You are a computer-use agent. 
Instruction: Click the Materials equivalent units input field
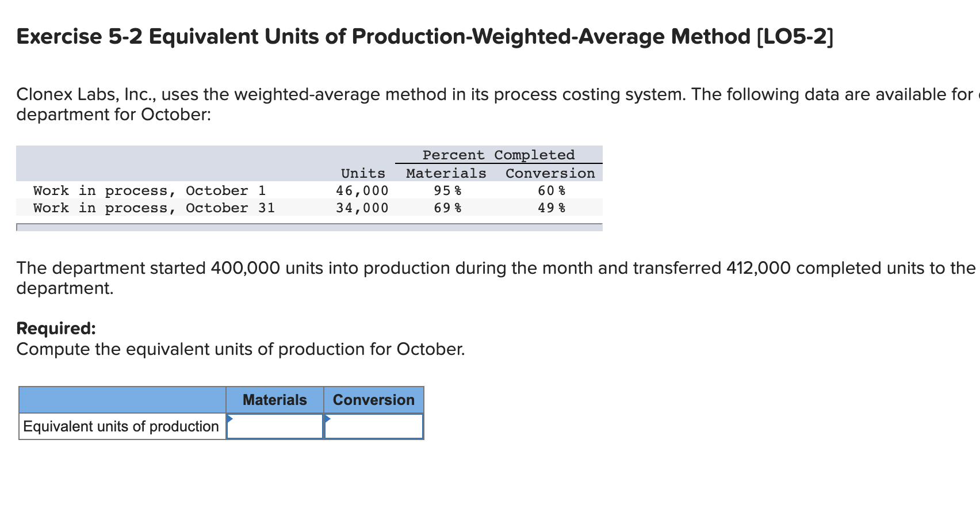pos(275,426)
